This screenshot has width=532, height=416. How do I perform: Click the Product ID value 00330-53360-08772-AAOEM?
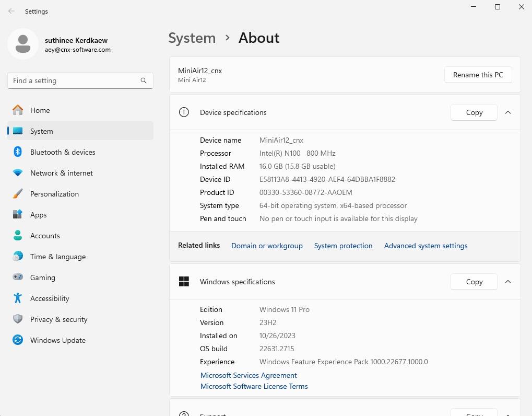306,192
